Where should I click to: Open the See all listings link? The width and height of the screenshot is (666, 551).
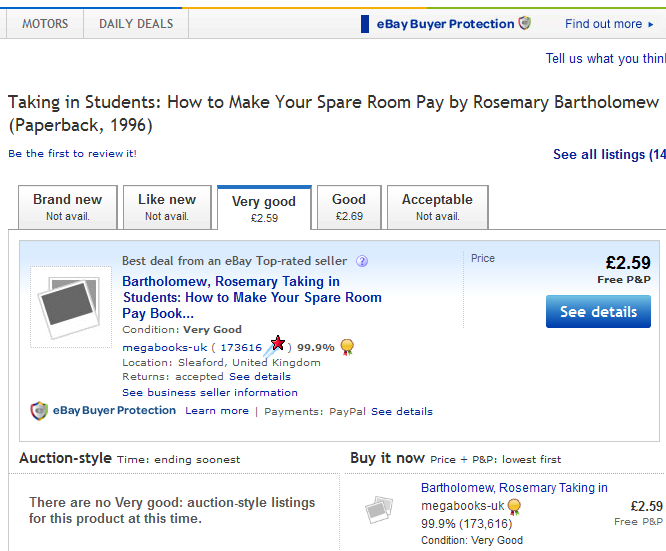pyautogui.click(x=609, y=154)
